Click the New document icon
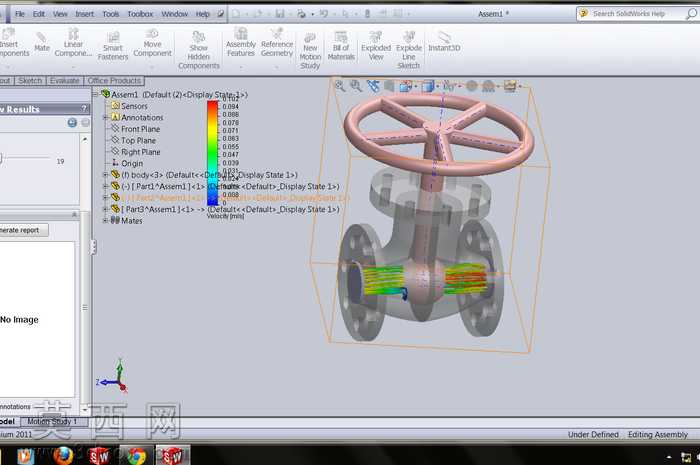The width and height of the screenshot is (700, 465). pyautogui.click(x=236, y=14)
